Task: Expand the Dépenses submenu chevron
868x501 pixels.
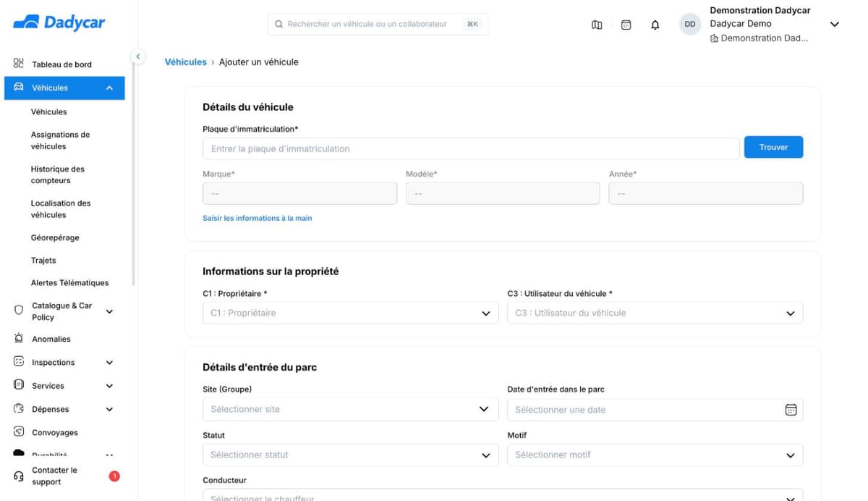Action: point(109,409)
